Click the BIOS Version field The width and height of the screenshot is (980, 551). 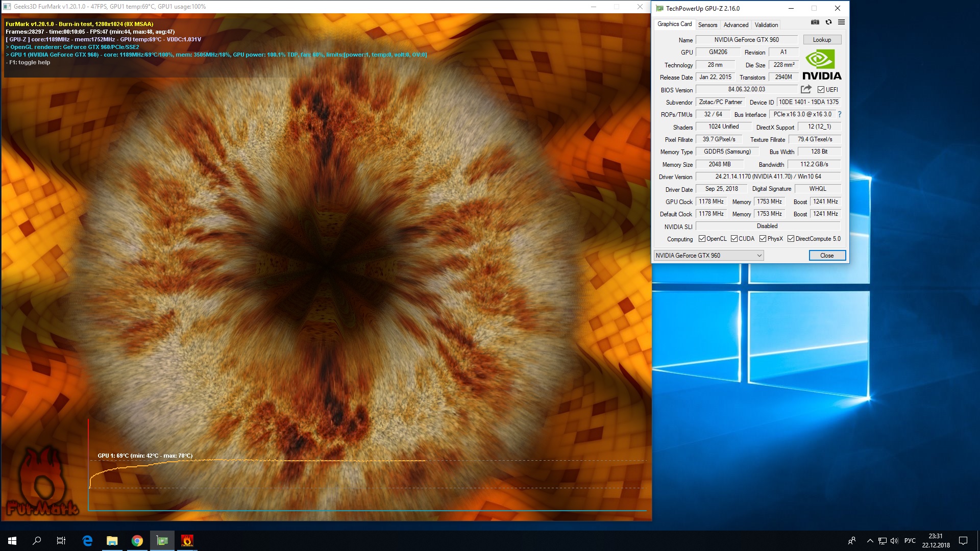click(746, 89)
